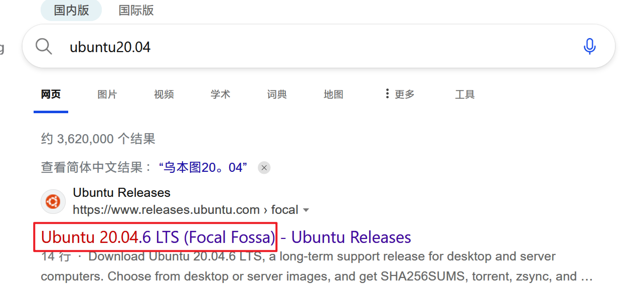Switch to 国内版 search mode
This screenshot has height=298, width=644.
click(x=71, y=10)
